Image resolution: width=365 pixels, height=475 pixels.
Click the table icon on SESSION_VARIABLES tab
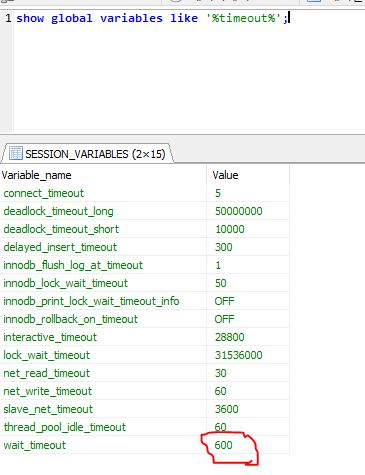[x=16, y=154]
